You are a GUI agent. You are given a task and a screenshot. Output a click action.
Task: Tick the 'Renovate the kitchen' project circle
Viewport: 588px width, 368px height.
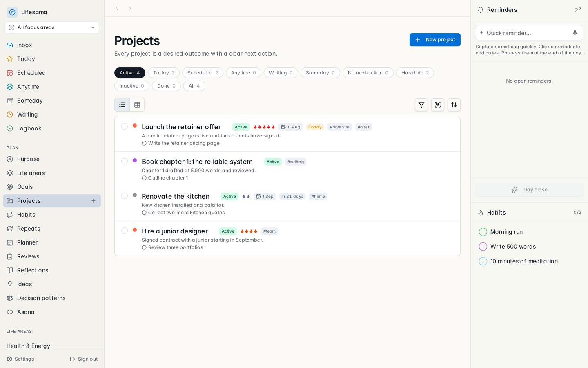(125, 196)
